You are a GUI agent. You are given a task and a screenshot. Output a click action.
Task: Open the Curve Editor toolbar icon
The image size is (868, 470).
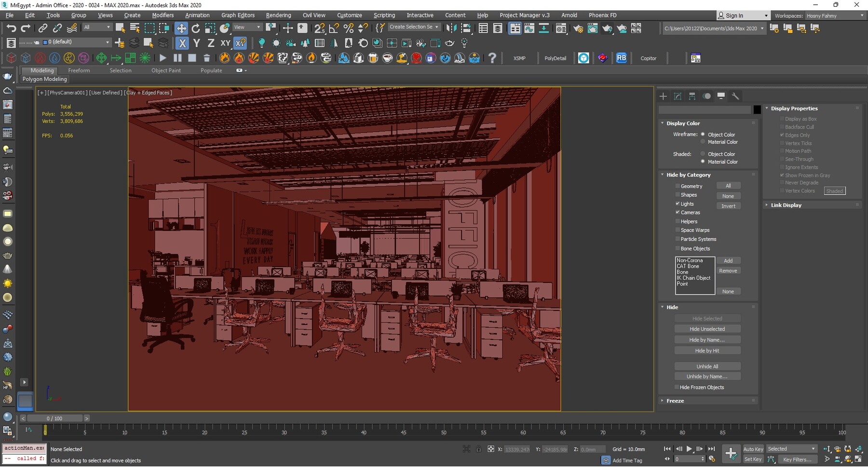529,28
